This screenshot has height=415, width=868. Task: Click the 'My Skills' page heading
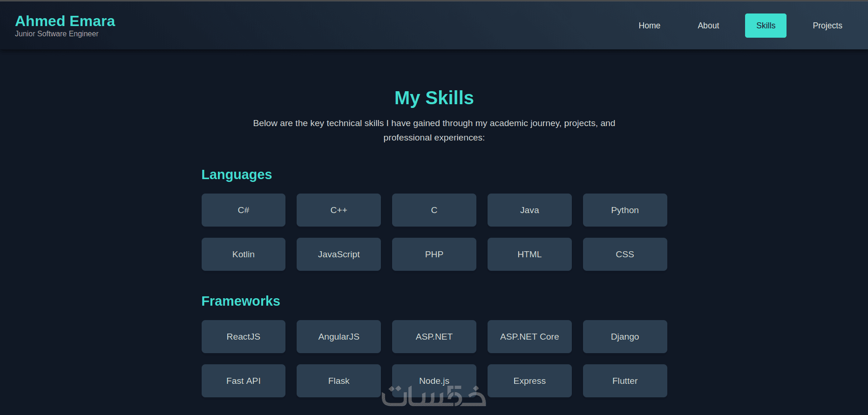[434, 98]
